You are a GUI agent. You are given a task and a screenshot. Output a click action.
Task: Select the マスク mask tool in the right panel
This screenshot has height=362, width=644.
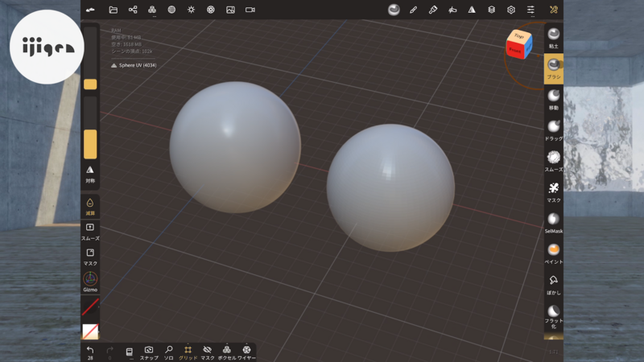554,192
